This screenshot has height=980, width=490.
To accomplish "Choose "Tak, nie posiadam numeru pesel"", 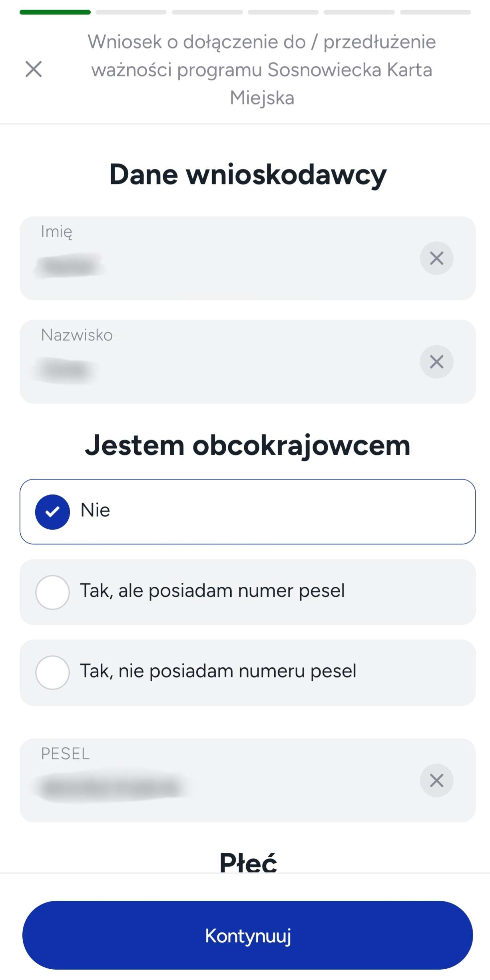I will tap(247, 672).
